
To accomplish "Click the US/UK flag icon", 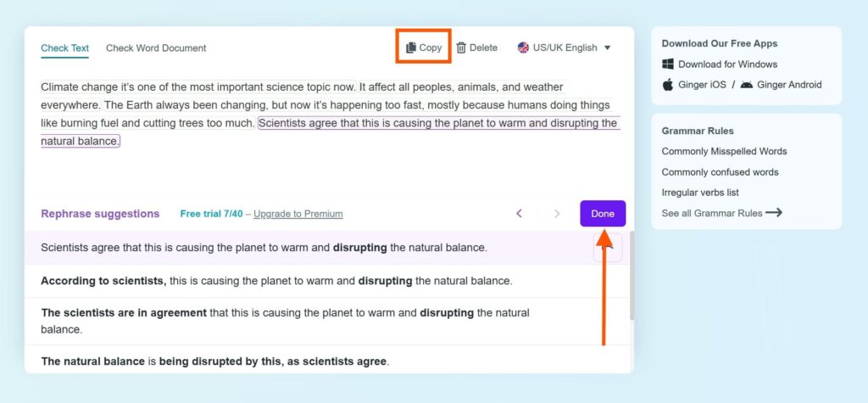I will point(523,48).
